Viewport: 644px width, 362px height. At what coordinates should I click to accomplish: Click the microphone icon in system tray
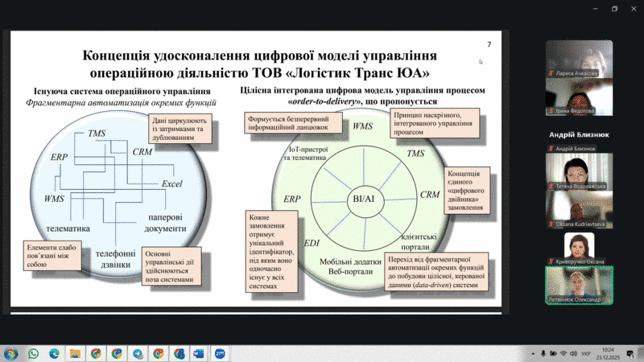tap(543, 353)
